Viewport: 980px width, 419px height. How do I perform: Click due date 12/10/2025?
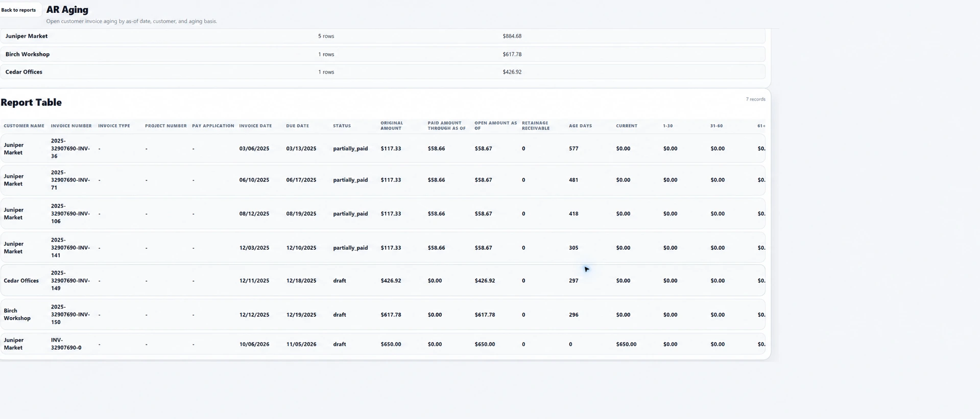click(301, 248)
